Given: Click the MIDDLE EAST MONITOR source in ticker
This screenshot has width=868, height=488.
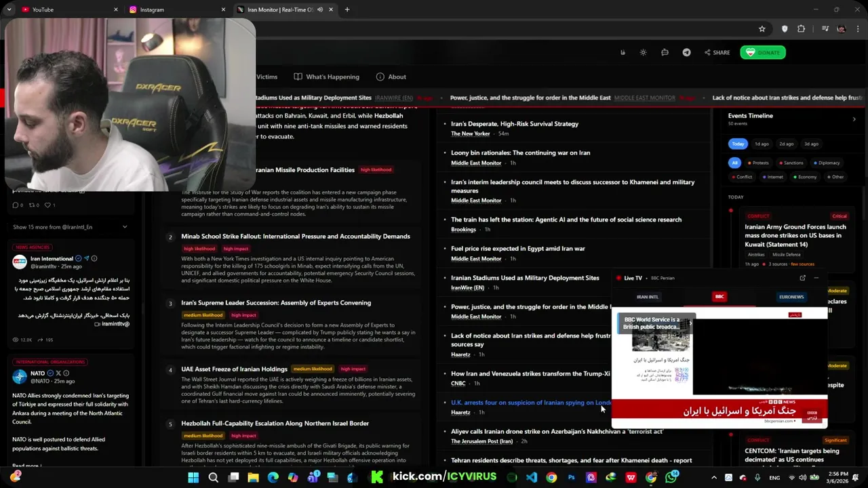Looking at the screenshot, I should pos(644,98).
